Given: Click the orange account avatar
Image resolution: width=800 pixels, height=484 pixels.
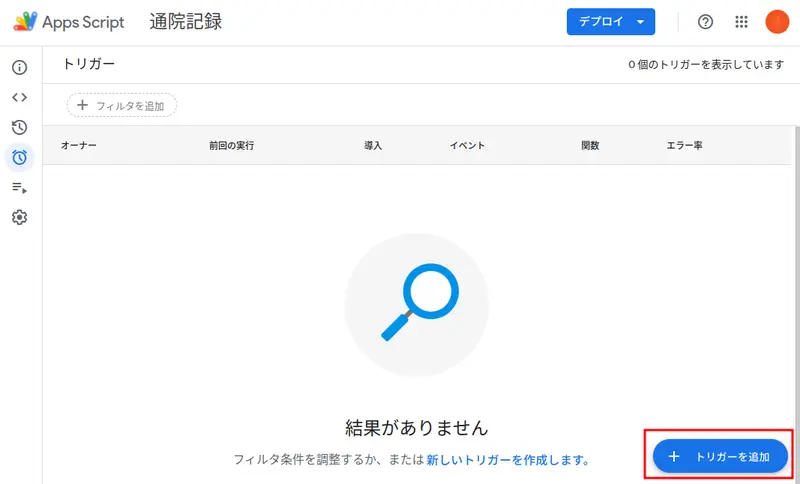Looking at the screenshot, I should [777, 22].
